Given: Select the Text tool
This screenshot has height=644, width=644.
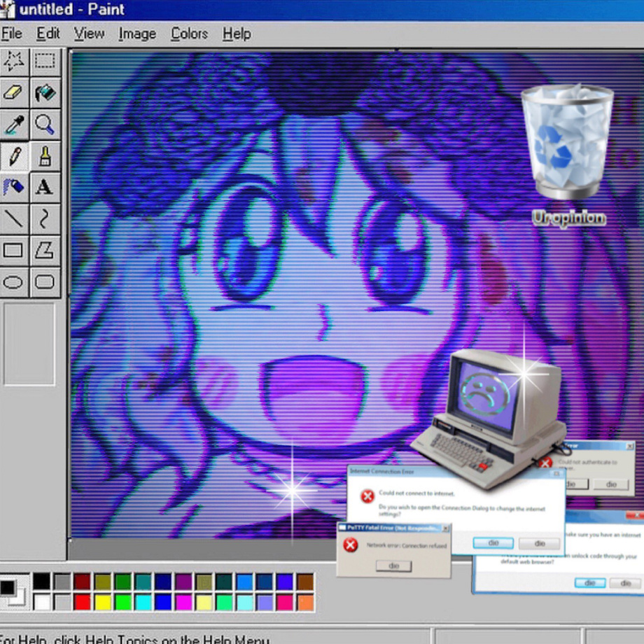Looking at the screenshot, I should click(45, 188).
